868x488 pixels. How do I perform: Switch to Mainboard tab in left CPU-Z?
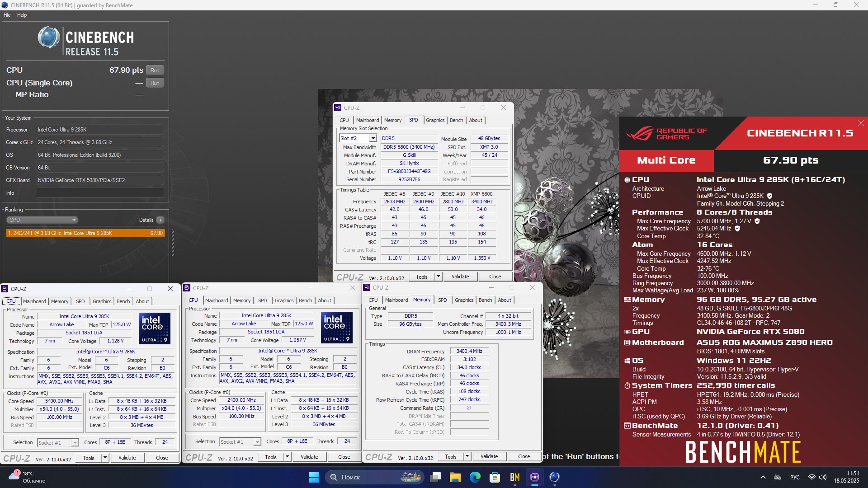[x=34, y=301]
